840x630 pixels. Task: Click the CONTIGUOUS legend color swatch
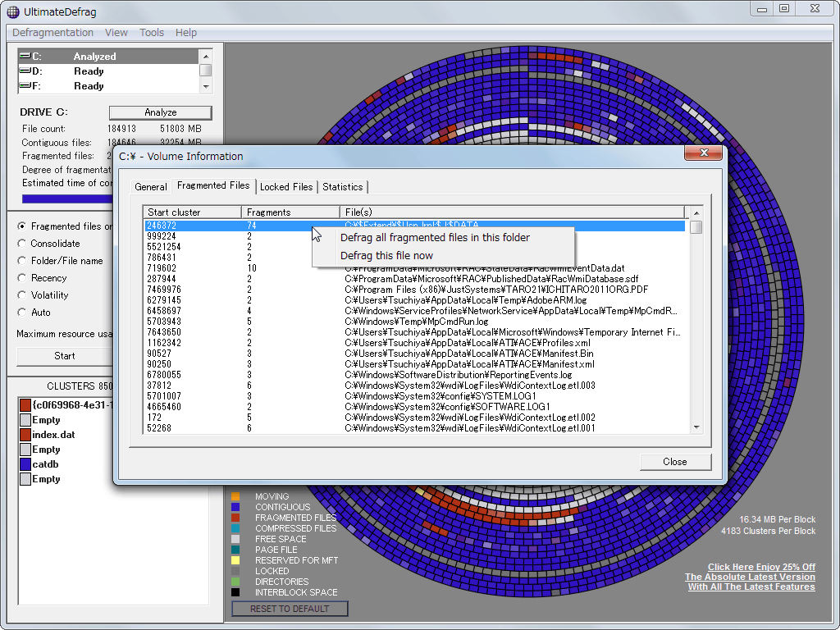pos(235,507)
